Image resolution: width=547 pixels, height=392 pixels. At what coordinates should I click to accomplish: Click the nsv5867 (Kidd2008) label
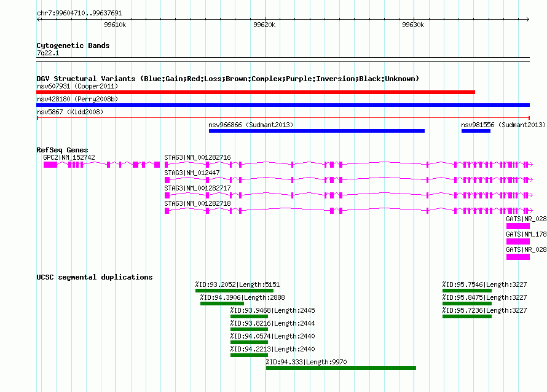click(x=70, y=112)
